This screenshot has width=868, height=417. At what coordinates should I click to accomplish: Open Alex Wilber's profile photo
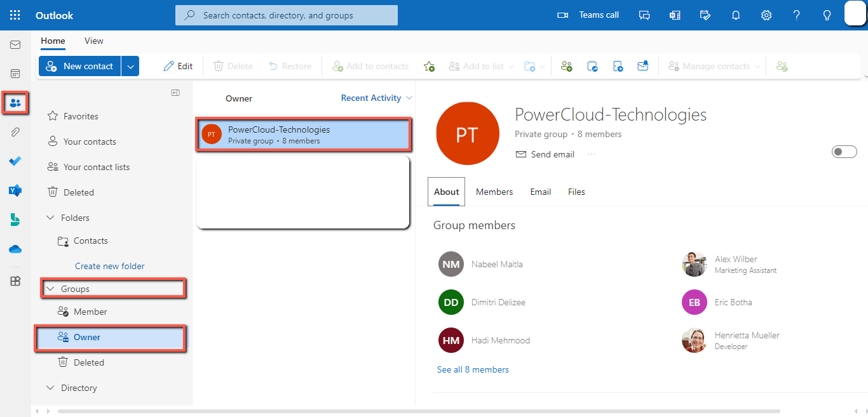[694, 264]
